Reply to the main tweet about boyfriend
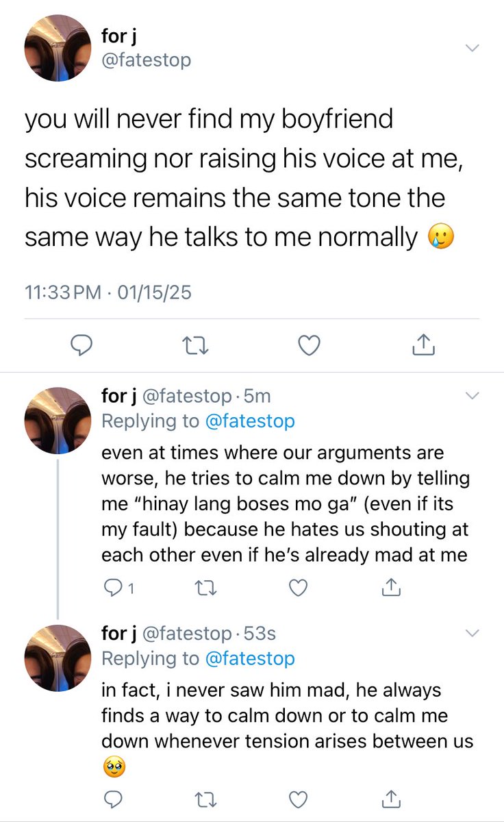 [x=81, y=347]
